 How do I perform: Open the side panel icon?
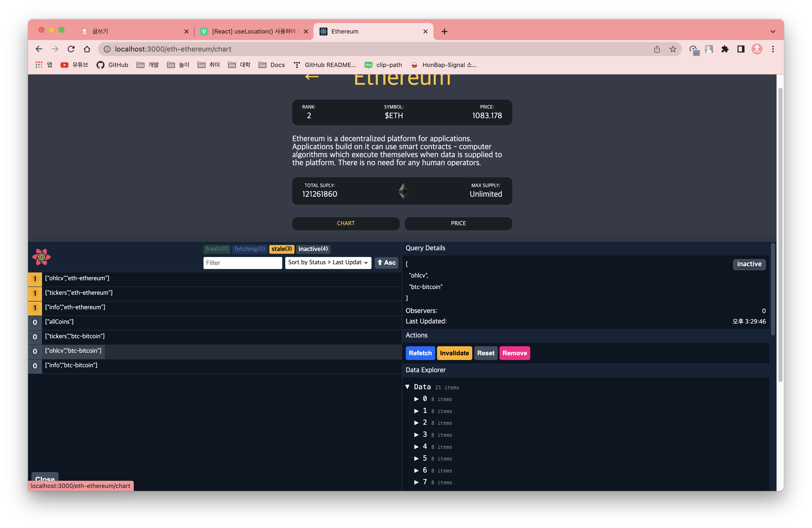pyautogui.click(x=741, y=49)
